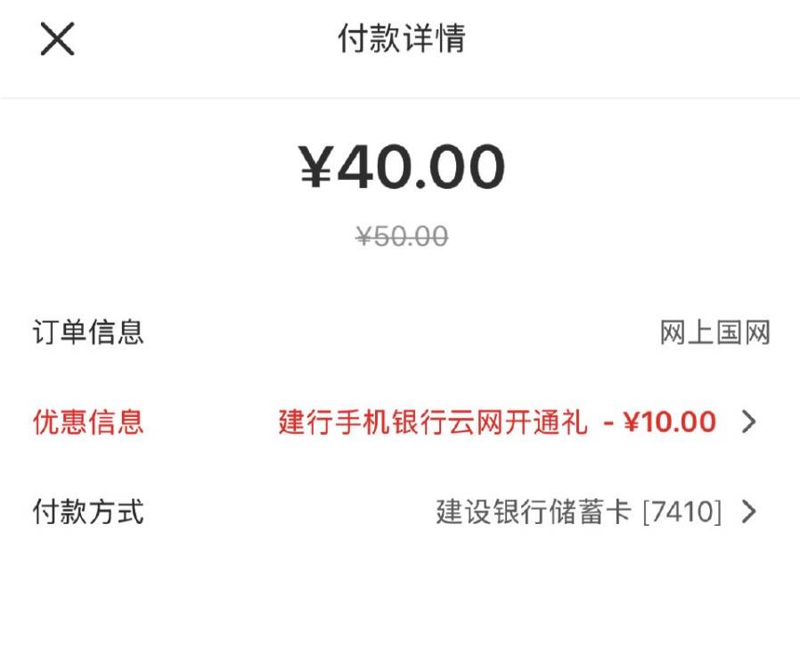Tap the red 优惠信息 label
The width and height of the screenshot is (800, 672).
coord(88,422)
